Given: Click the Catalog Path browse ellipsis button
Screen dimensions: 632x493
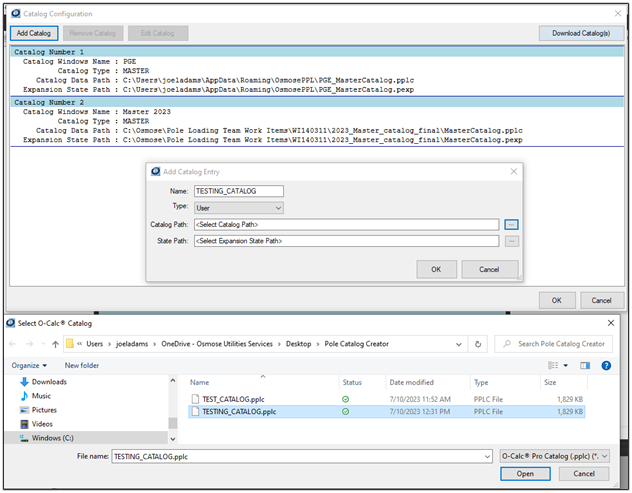Looking at the screenshot, I should tap(511, 225).
